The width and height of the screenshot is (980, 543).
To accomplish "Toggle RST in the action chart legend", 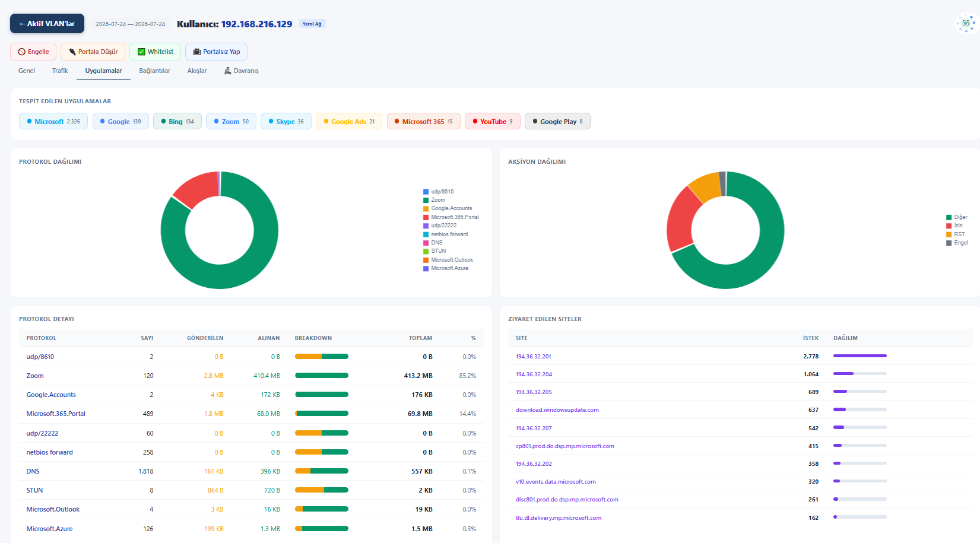I will (x=956, y=234).
